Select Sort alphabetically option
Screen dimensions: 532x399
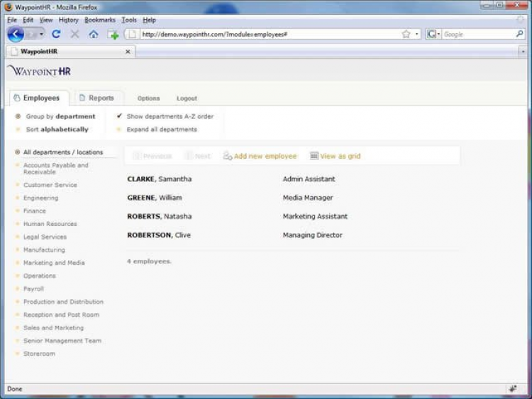click(52, 129)
